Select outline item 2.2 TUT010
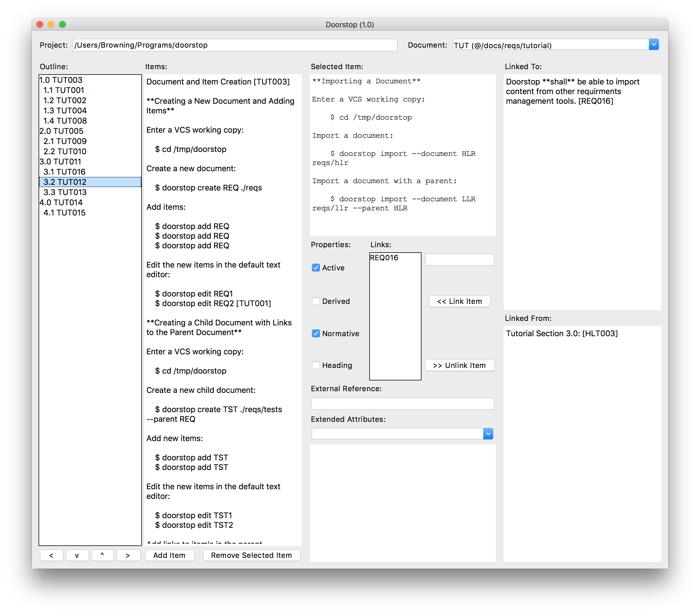 click(90, 151)
